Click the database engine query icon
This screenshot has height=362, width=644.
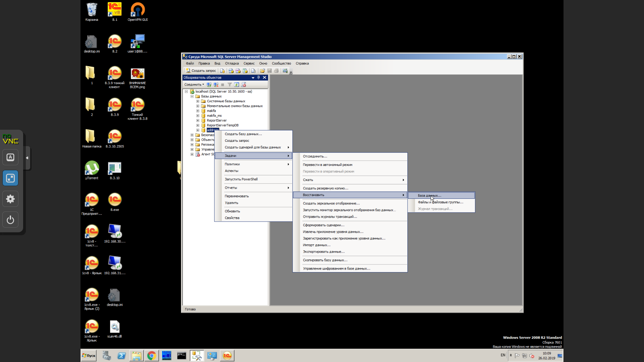(222, 71)
